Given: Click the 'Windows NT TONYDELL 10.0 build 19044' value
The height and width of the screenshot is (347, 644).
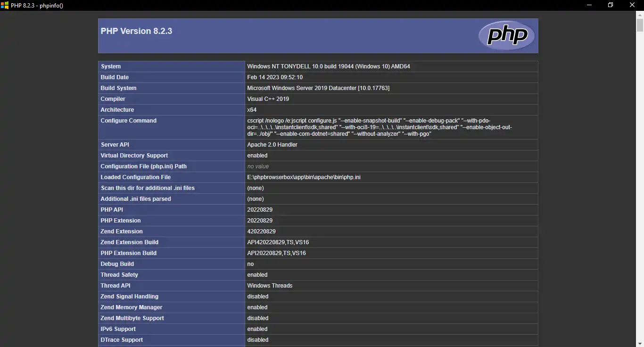Looking at the screenshot, I should pos(329,66).
